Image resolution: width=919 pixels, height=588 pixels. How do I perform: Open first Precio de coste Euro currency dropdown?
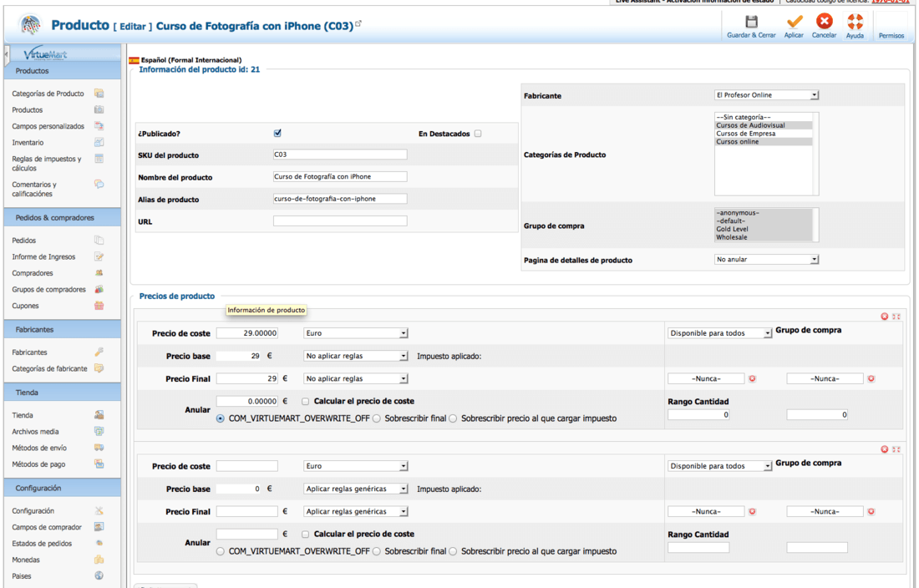(355, 333)
